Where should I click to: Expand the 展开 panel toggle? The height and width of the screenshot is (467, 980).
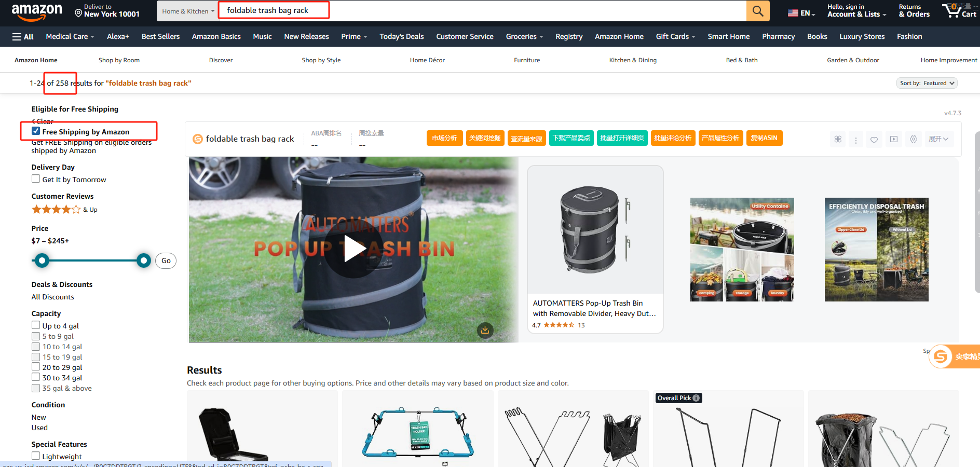(939, 139)
